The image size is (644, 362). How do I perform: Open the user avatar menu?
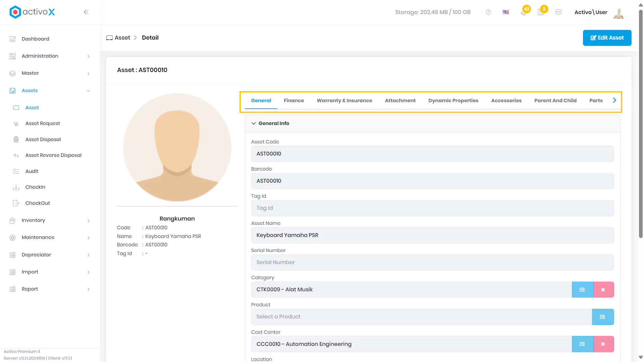coord(619,13)
